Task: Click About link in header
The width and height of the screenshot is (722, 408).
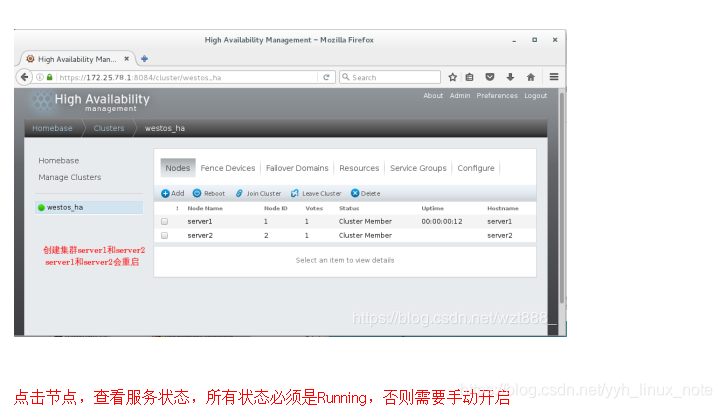Action: (433, 96)
